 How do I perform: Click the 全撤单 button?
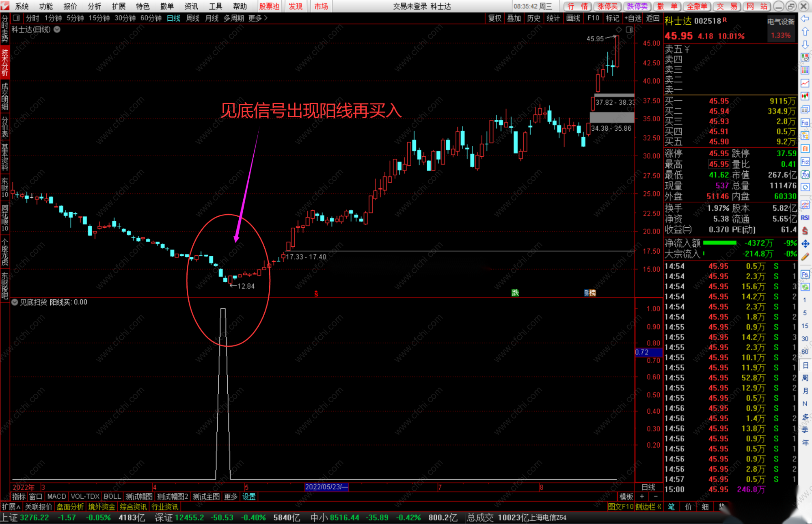[697, 6]
